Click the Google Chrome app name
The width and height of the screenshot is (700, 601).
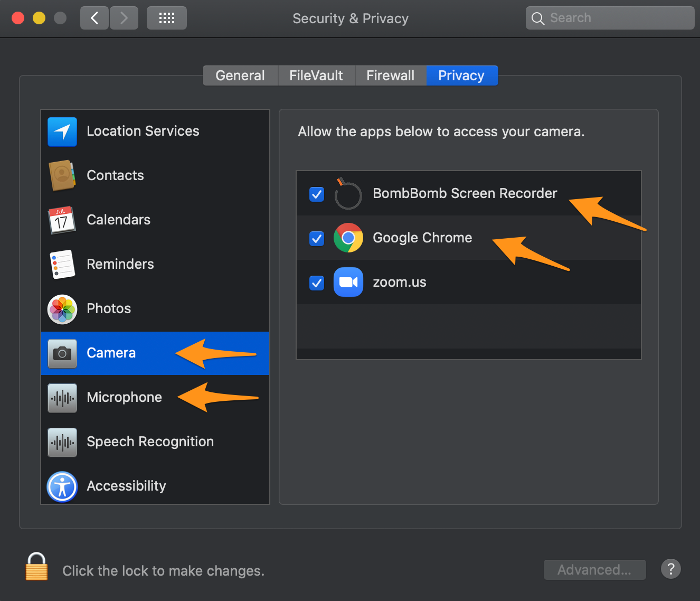[x=422, y=238]
